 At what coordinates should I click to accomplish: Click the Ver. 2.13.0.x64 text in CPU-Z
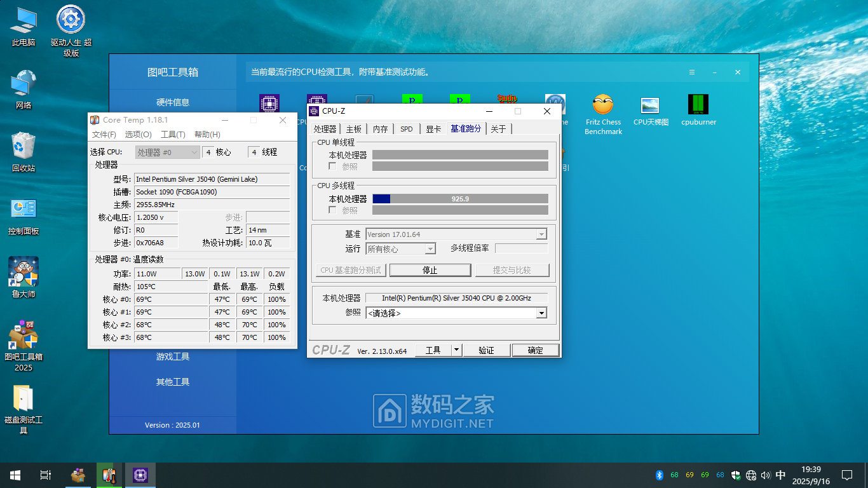[382, 351]
